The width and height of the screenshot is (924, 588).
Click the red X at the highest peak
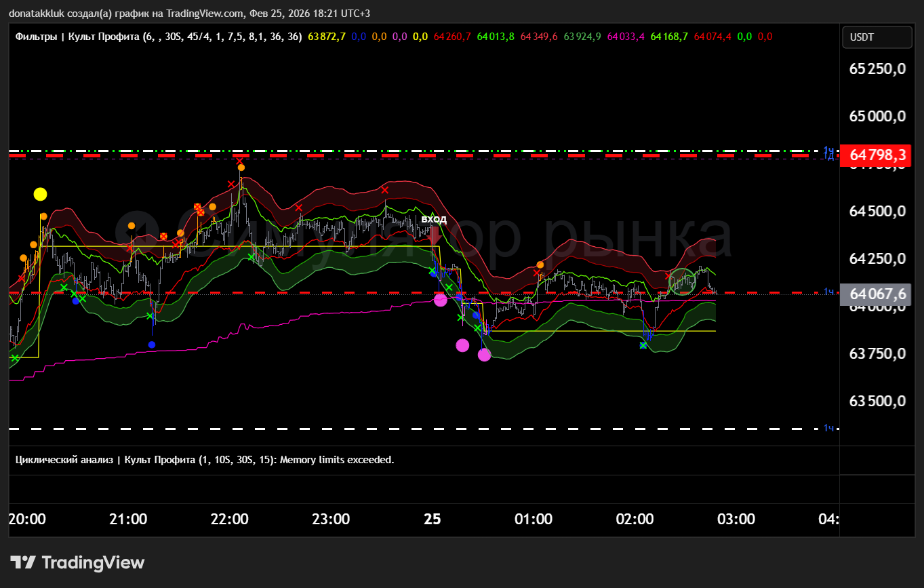(x=239, y=161)
